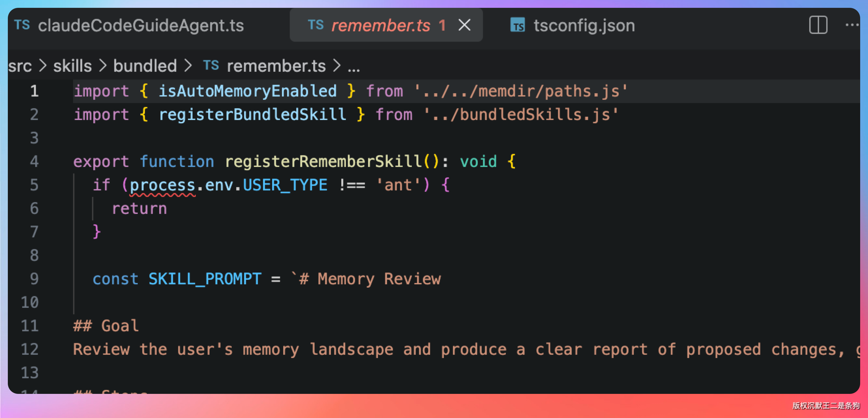Close the remember.ts tab

point(464,25)
